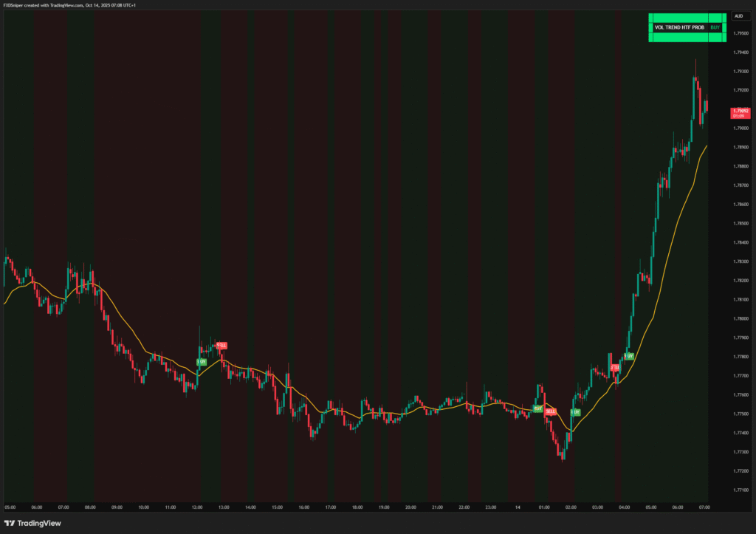Click the red current price label 1.79092

click(x=740, y=112)
